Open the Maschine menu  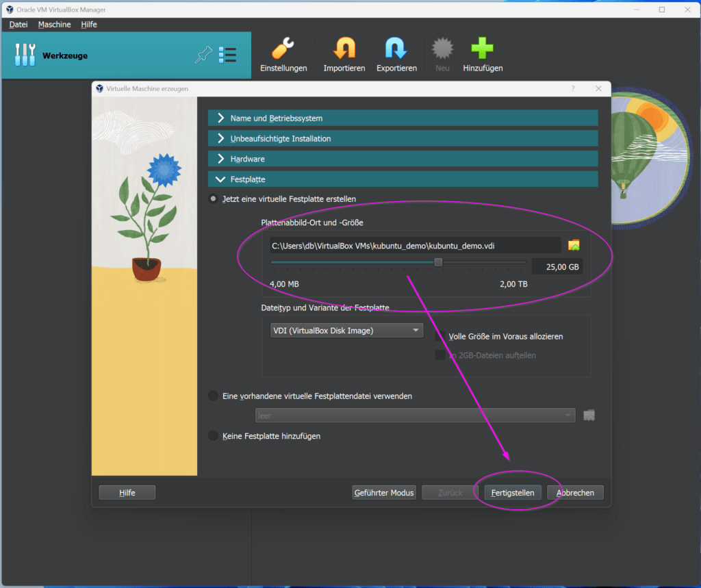click(55, 25)
